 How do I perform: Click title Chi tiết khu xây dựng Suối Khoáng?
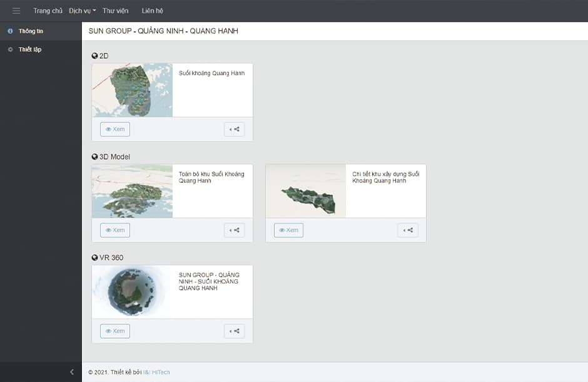(386, 177)
